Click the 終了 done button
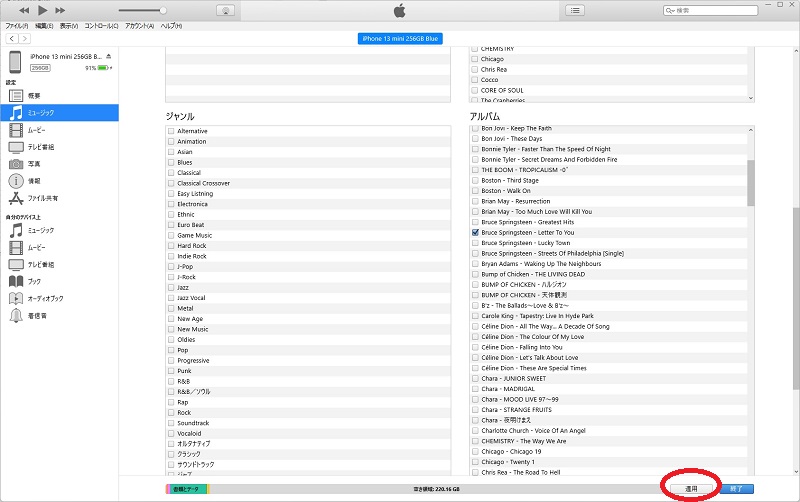The width and height of the screenshot is (800, 502). (736, 489)
